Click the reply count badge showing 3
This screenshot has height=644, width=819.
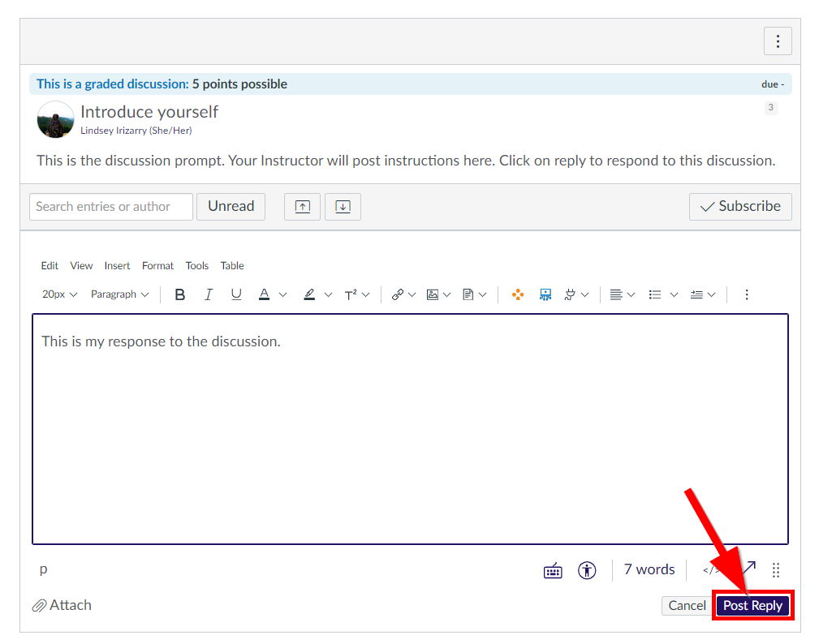770,108
